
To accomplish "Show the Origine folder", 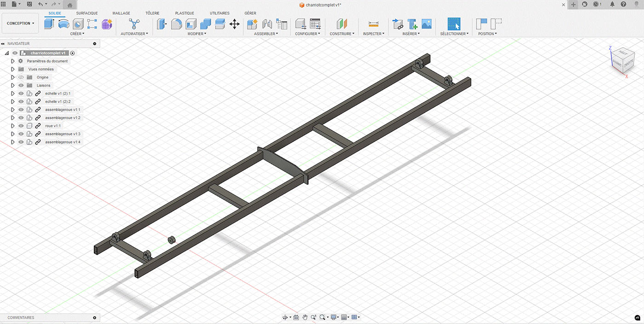I will point(21,77).
